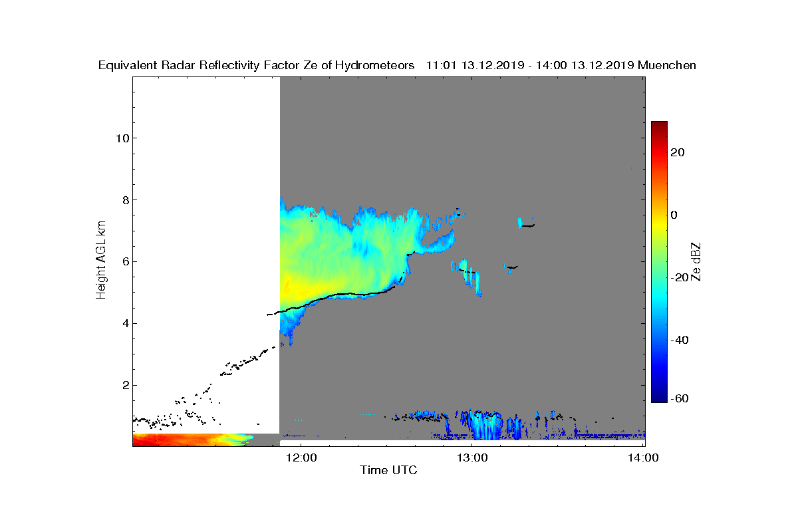Click the date range '11:01 13.12.2019 - 14:00 13.12.2019 Muenchen'

(x=561, y=65)
